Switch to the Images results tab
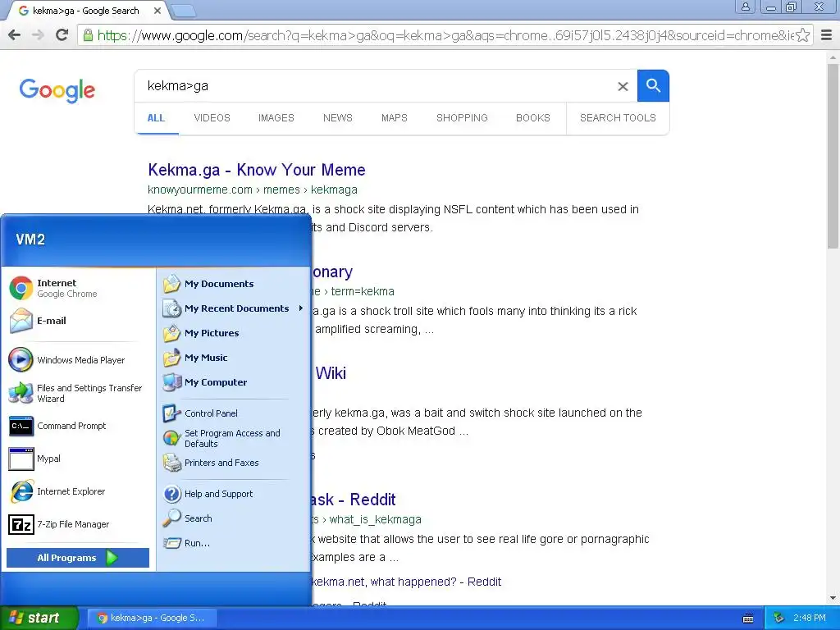Image resolution: width=840 pixels, height=630 pixels. [x=276, y=118]
